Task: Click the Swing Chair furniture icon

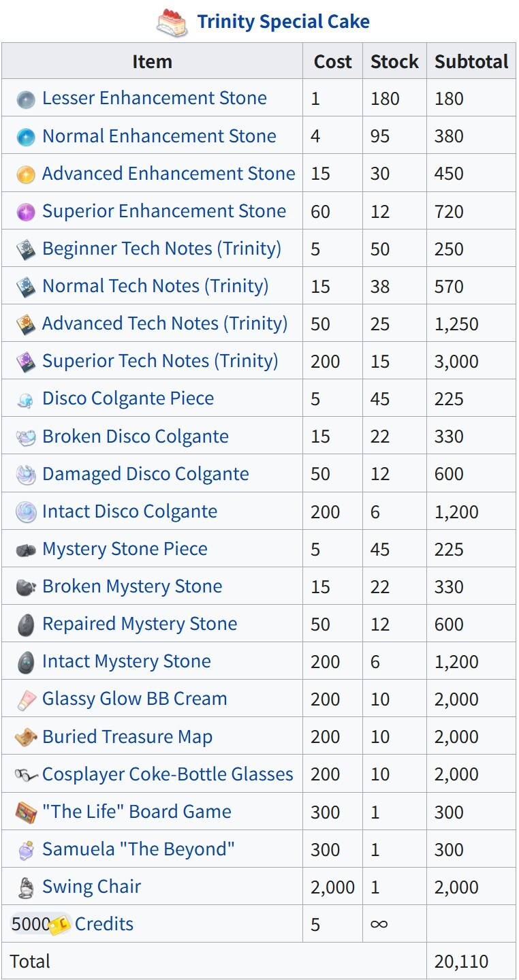Action: [26, 887]
